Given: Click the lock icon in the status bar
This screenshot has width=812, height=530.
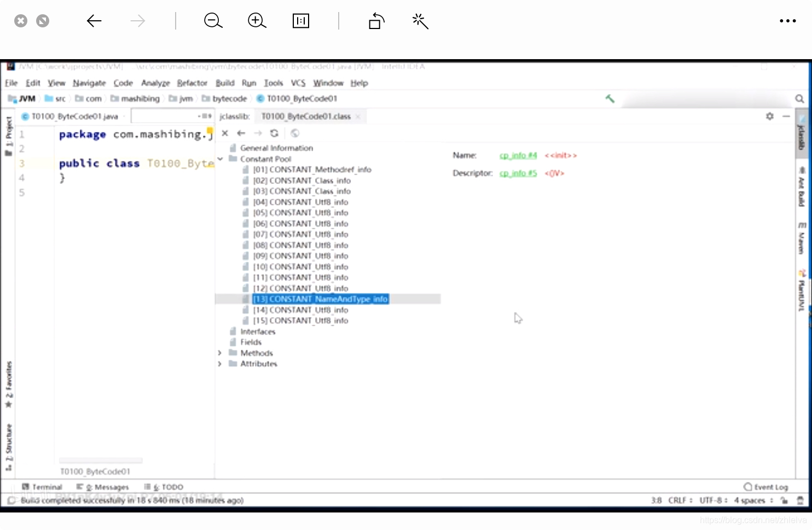Looking at the screenshot, I should (784, 500).
